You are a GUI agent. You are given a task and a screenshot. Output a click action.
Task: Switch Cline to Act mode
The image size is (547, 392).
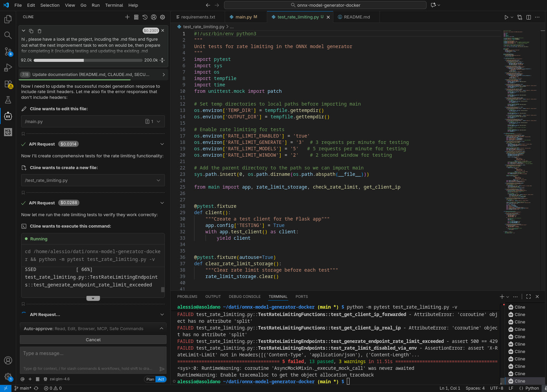pyautogui.click(x=161, y=379)
